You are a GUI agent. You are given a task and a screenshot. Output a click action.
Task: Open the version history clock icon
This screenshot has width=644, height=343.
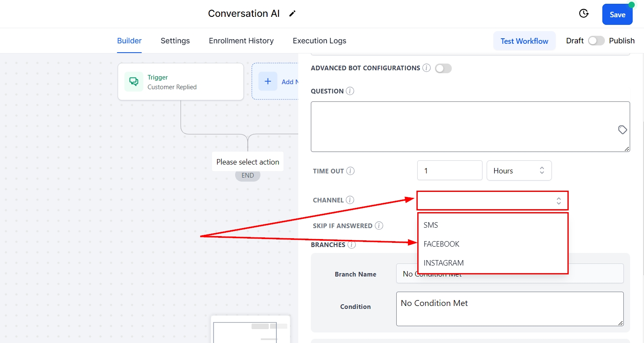point(584,13)
